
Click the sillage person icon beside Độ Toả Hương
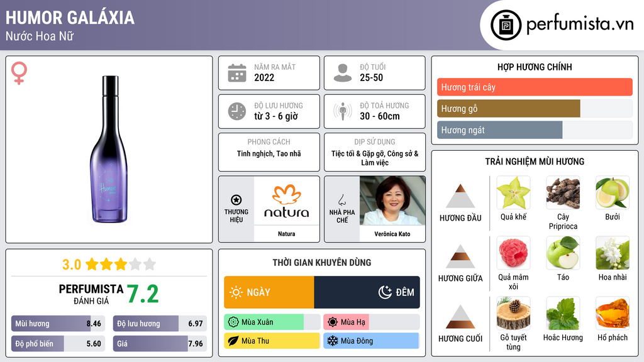point(343,111)
